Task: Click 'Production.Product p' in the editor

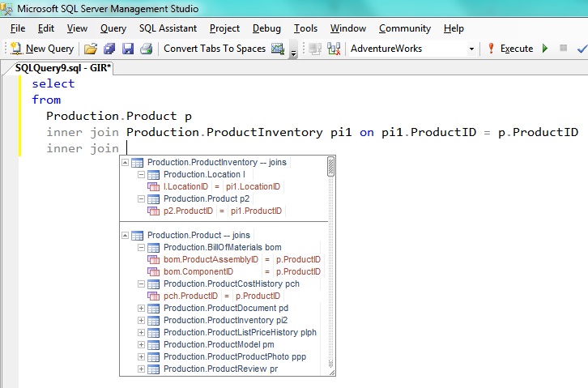Action: tap(119, 116)
